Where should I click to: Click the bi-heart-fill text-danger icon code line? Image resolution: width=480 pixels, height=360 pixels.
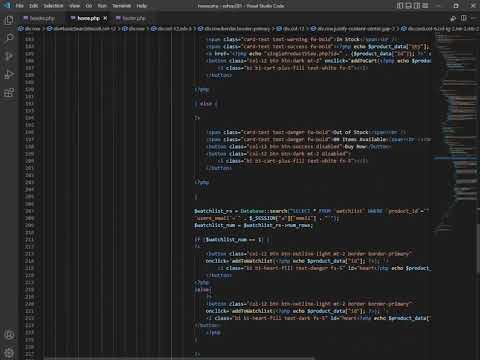(324, 268)
